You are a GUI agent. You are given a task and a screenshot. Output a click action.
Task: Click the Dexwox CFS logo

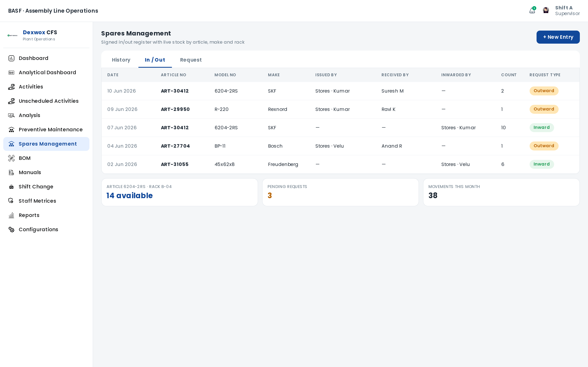click(12, 35)
